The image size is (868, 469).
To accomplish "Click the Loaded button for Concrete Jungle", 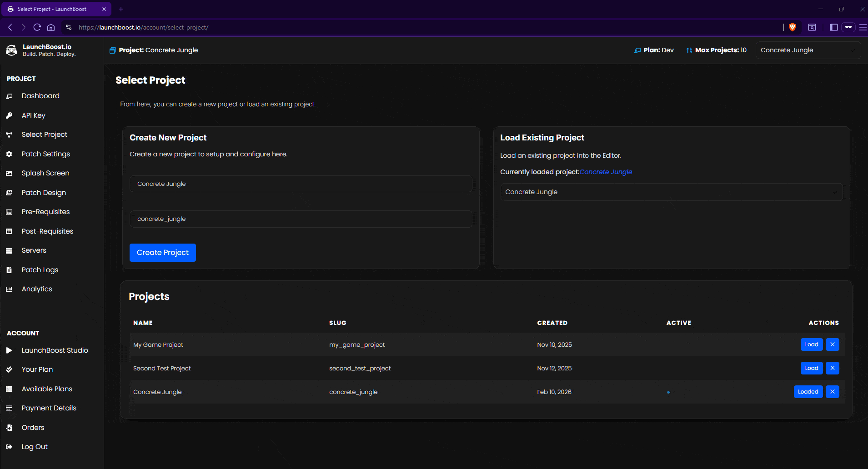I will click(x=808, y=392).
